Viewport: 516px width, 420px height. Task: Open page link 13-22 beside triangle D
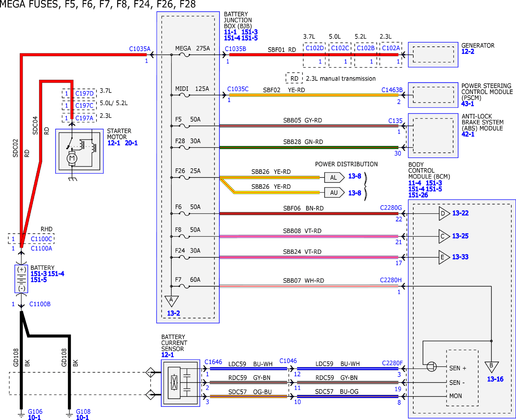[460, 213]
